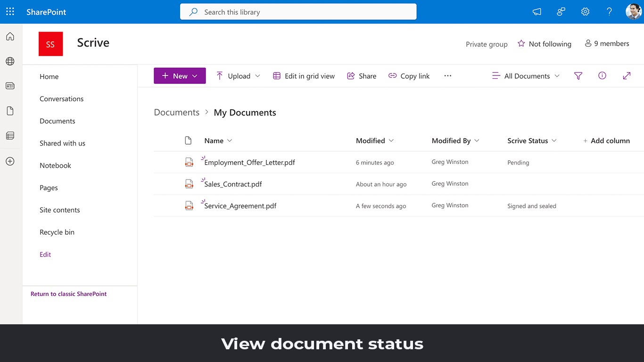Click the Private group label
The height and width of the screenshot is (362, 644).
pos(487,44)
